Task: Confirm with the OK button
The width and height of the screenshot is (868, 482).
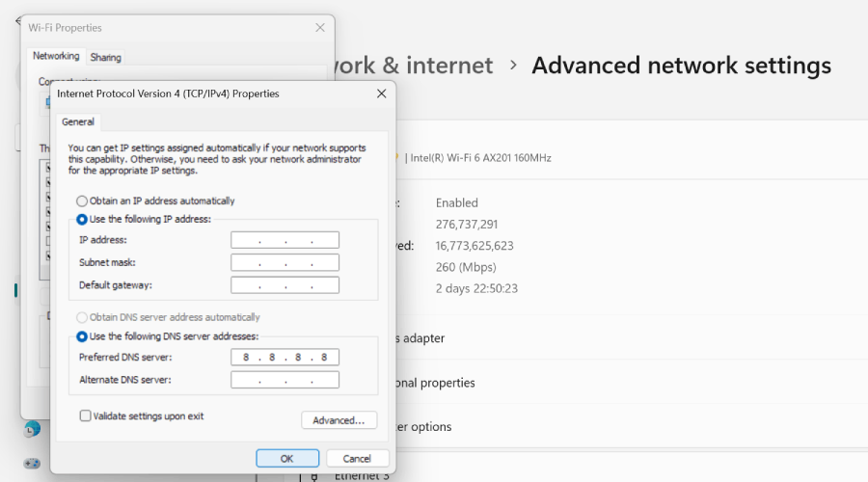Action: pyautogui.click(x=287, y=458)
